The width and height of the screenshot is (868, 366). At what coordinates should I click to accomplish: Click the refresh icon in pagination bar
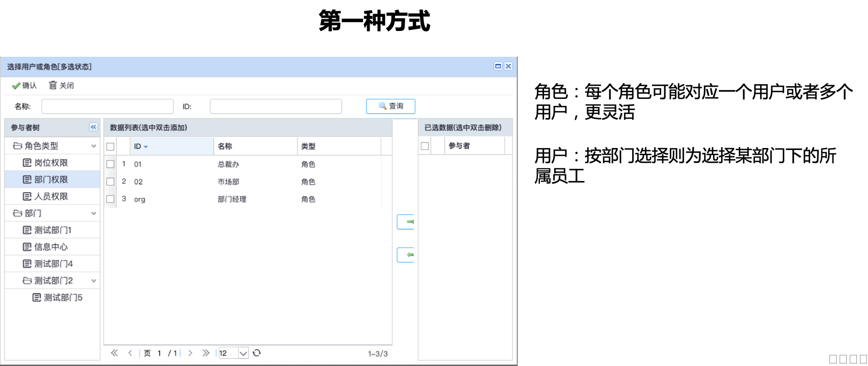257,353
